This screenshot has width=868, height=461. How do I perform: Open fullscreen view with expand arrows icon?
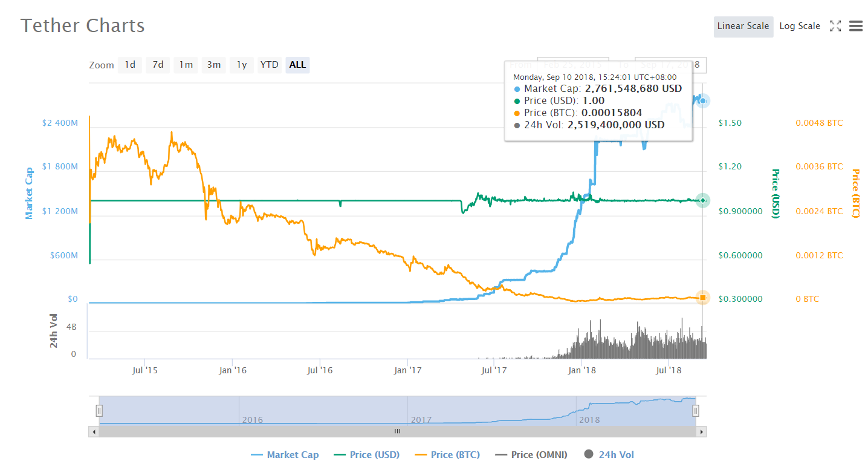point(835,26)
